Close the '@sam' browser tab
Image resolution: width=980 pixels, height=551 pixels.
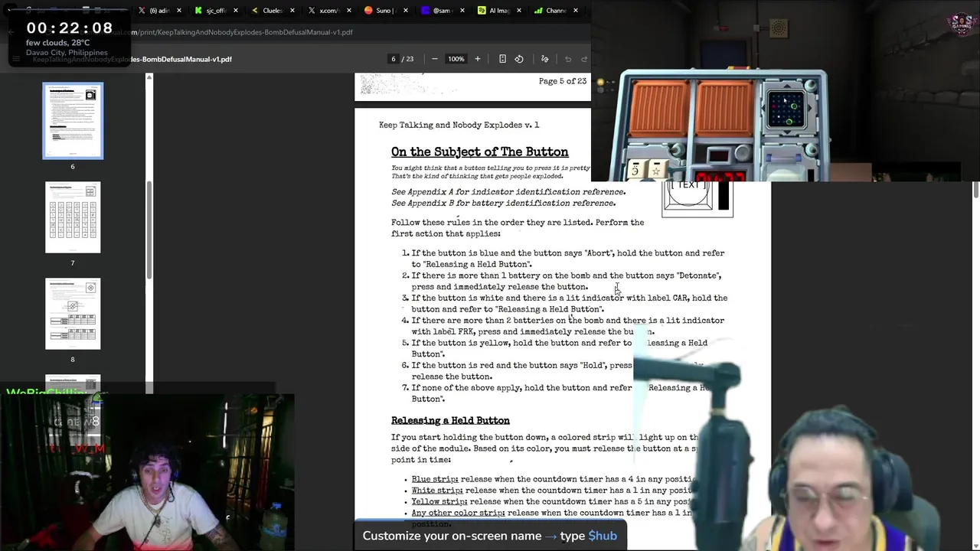[462, 11]
